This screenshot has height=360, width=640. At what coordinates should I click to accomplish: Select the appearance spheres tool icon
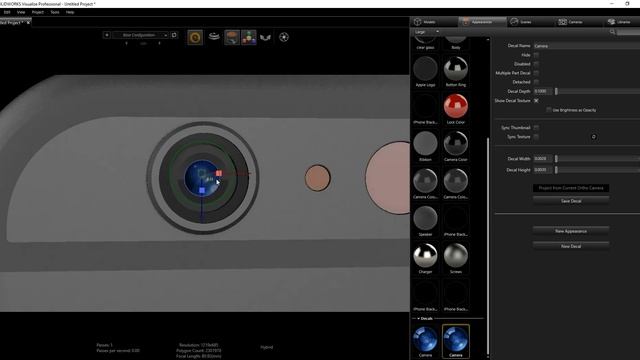click(x=249, y=38)
